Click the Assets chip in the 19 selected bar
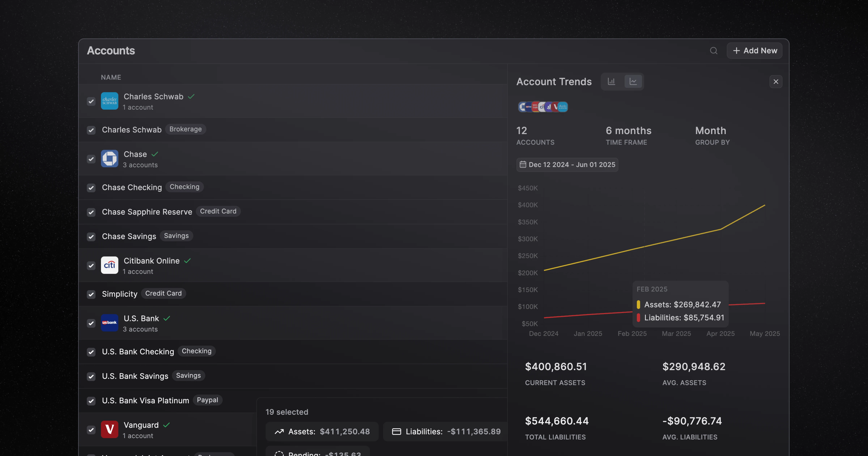Screen dimensions: 868x456 322,431
